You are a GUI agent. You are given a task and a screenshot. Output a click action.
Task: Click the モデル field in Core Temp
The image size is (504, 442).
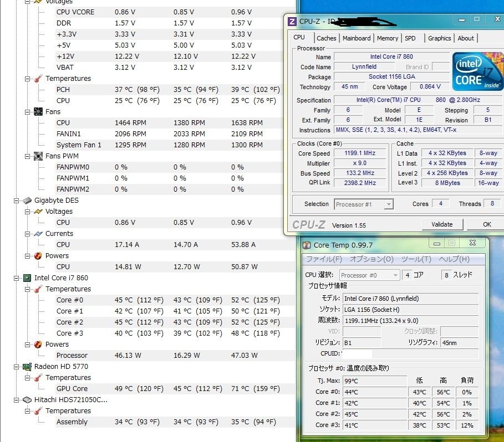point(411,299)
